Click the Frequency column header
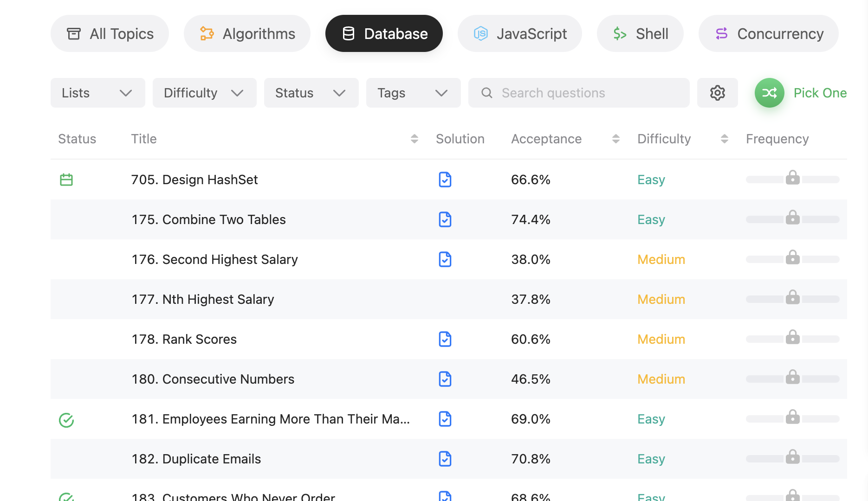This screenshot has width=868, height=501. pyautogui.click(x=777, y=139)
